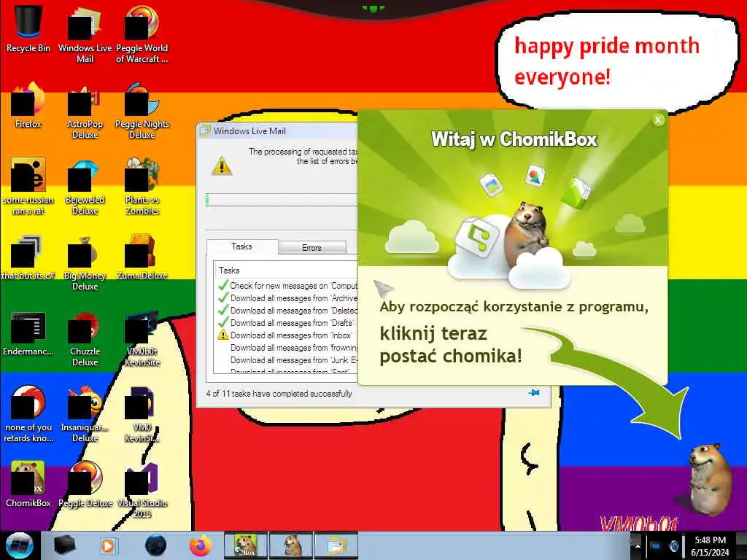The width and height of the screenshot is (747, 560).
Task: Open the Endermanc... desktop icon
Action: click(28, 333)
